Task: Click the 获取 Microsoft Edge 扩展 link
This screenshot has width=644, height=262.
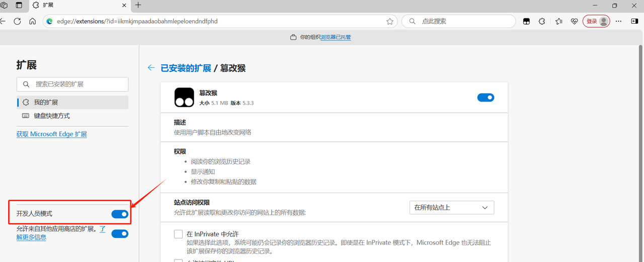Action: (51, 134)
